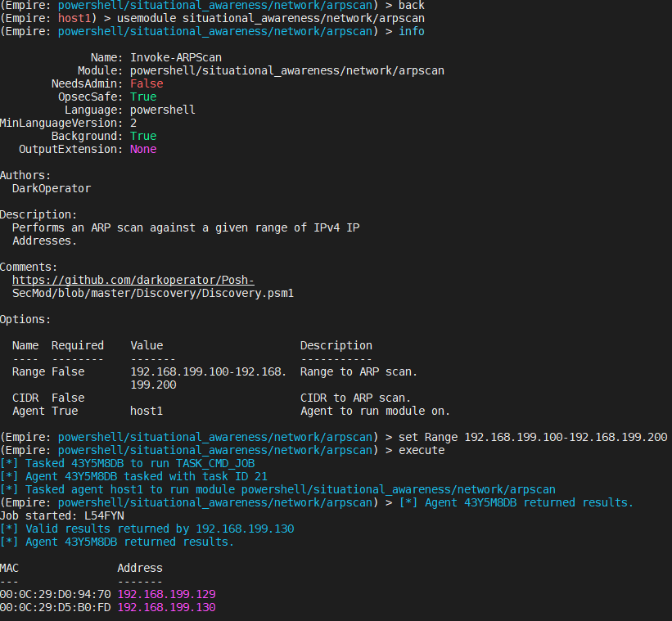Select the Background True field
This screenshot has height=621, width=672.
click(142, 136)
